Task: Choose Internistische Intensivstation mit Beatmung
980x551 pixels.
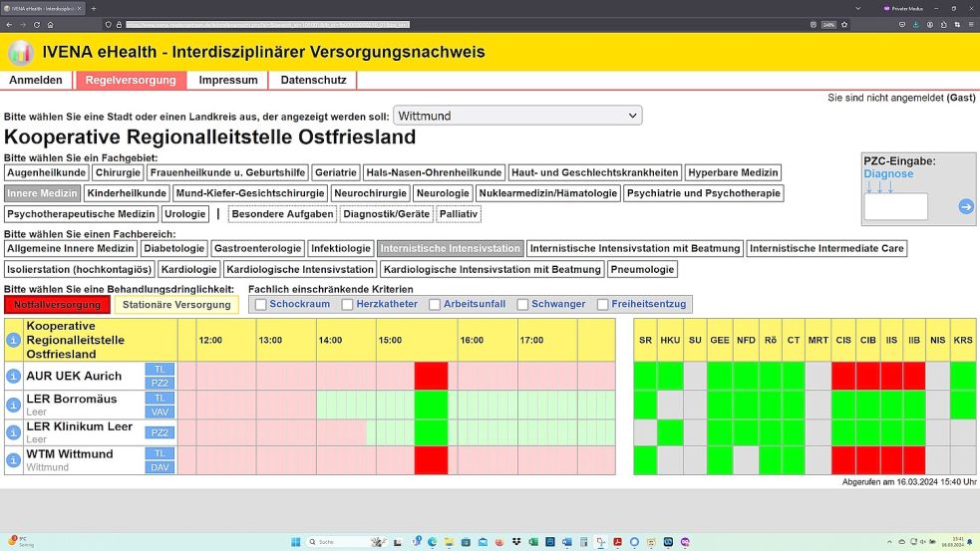Action: pyautogui.click(x=635, y=248)
